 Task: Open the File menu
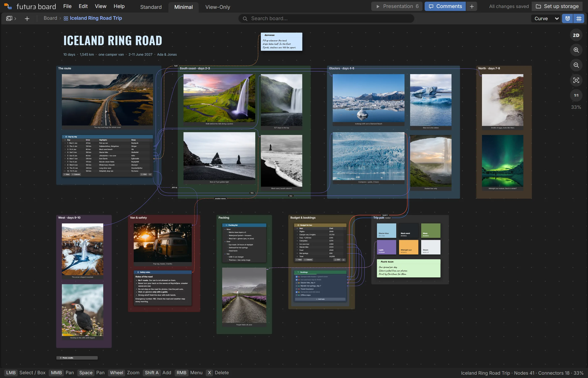pos(67,6)
